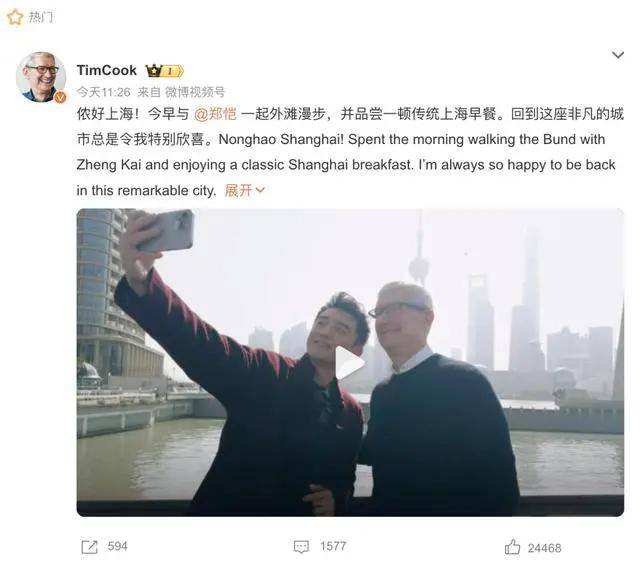
Task: Open the post options chevron menu
Action: point(618,55)
